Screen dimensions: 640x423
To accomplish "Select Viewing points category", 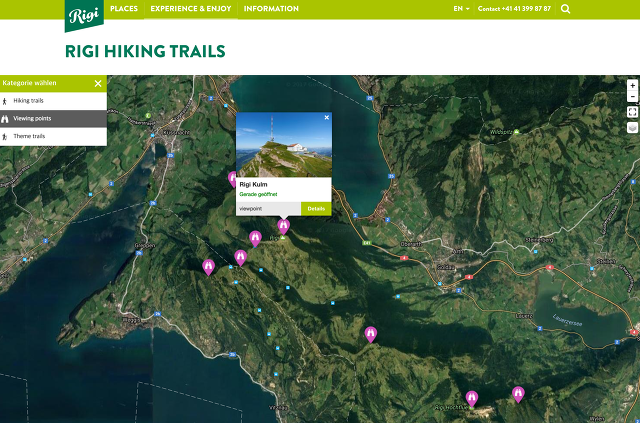I will point(53,118).
